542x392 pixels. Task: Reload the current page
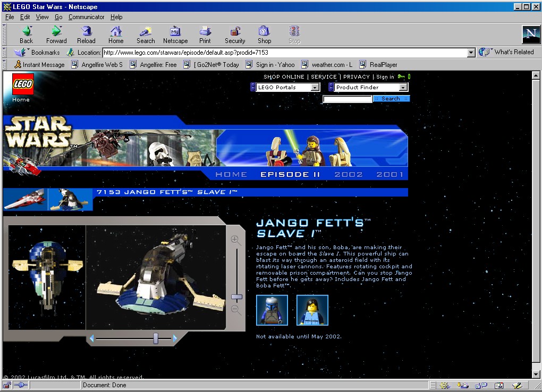[x=86, y=35]
